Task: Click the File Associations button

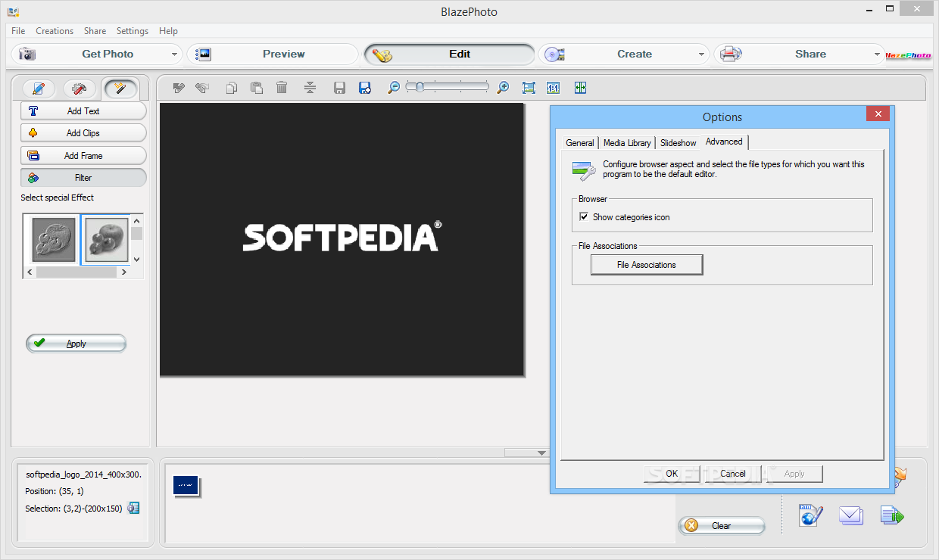Action: (x=647, y=265)
